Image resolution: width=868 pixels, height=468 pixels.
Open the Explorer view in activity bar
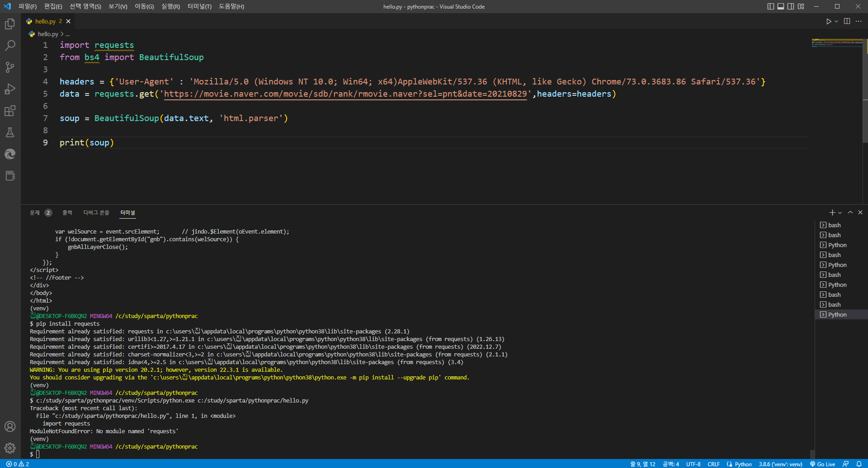10,23
